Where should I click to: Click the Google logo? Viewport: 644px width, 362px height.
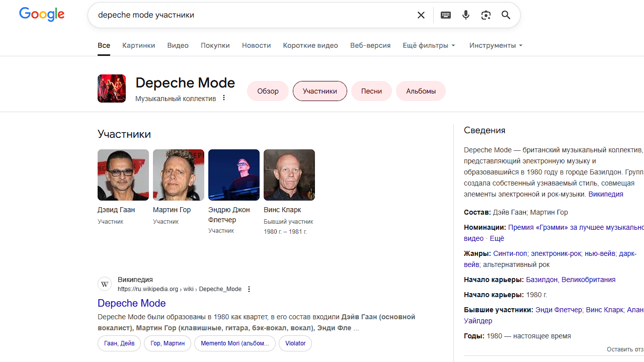tap(42, 15)
